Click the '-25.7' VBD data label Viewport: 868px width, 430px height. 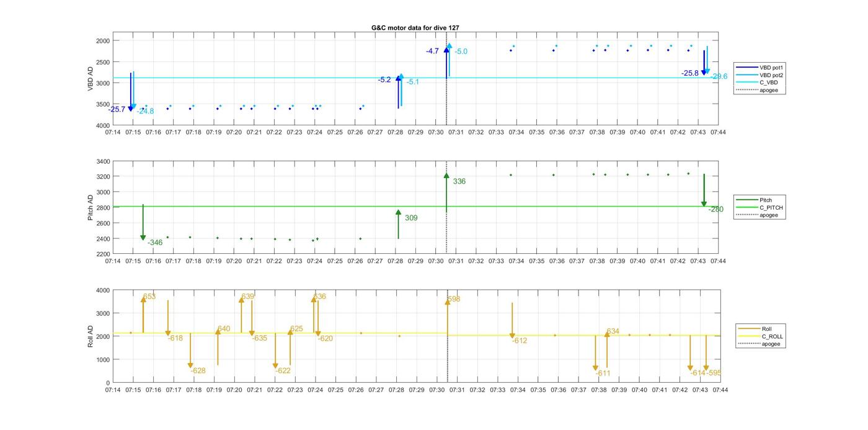(x=117, y=109)
